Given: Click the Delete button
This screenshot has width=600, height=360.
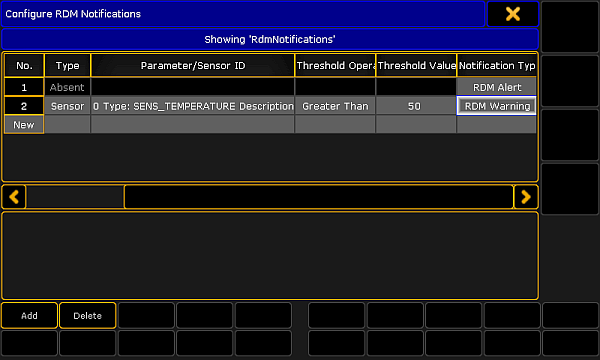Looking at the screenshot, I should 88,316.
